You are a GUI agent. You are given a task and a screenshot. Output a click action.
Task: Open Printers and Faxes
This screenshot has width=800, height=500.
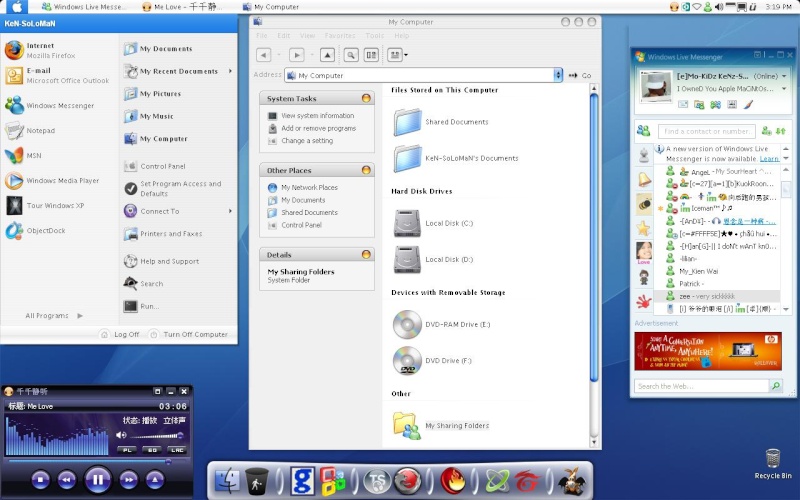coord(163,233)
